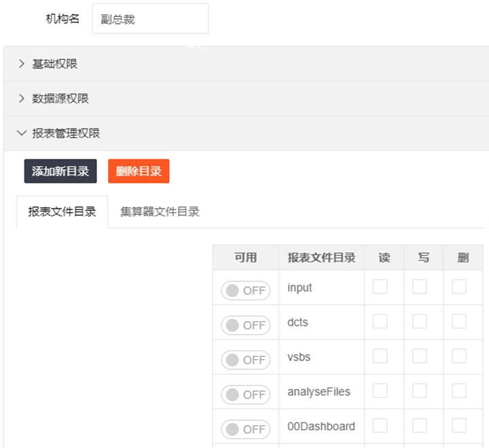This screenshot has height=448, width=489.
Task: Check the 读 checkbox for vsbs
Action: point(380,356)
